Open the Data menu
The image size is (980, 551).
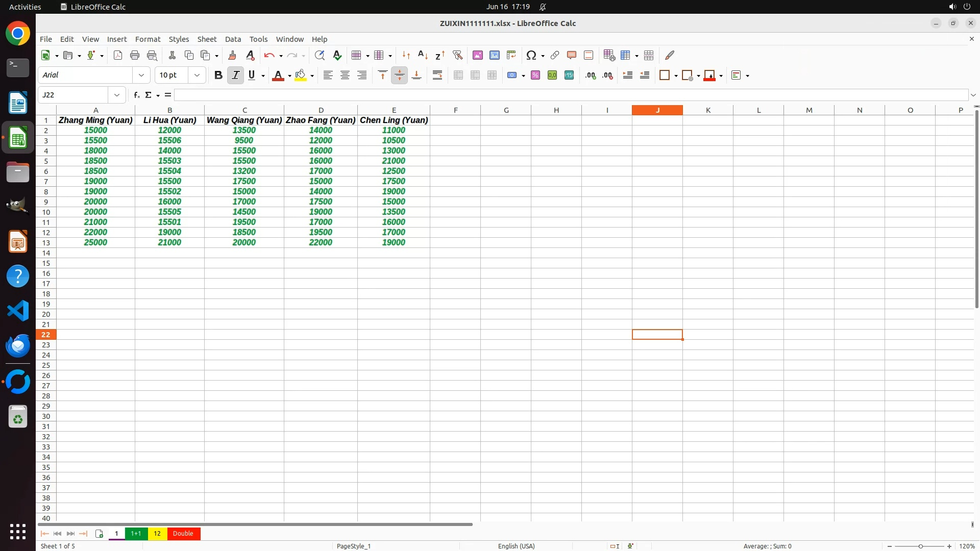233,39
